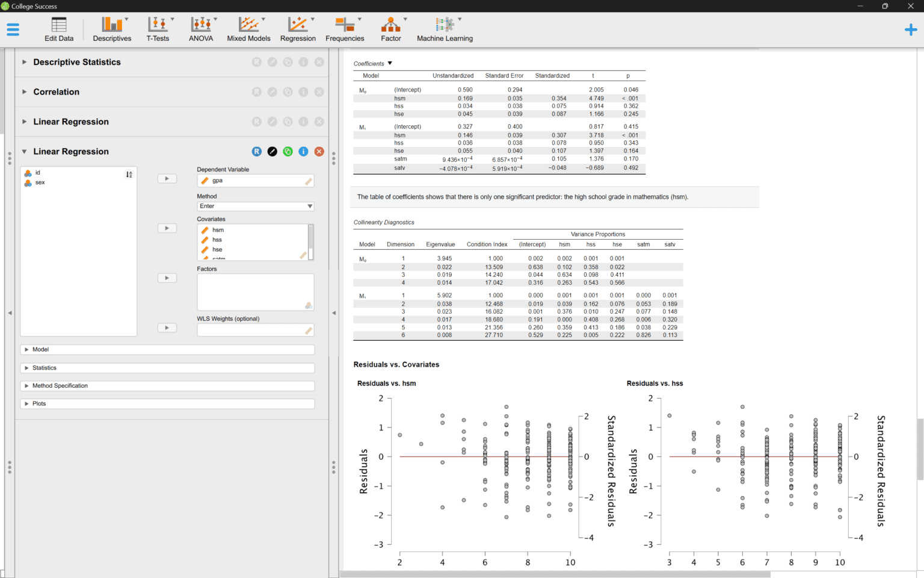Move the id variable using the arrow button
924x578 pixels.
pos(167,178)
